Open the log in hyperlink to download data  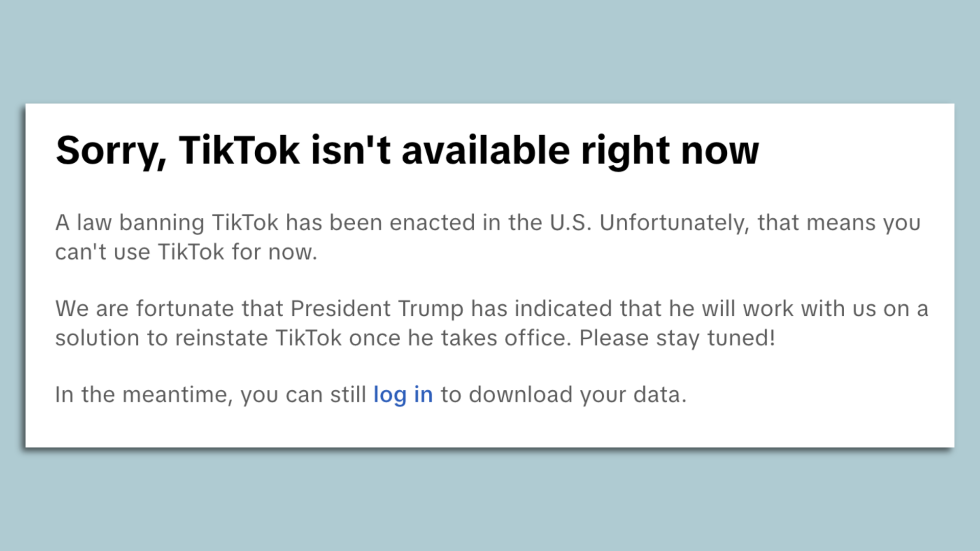pyautogui.click(x=403, y=394)
